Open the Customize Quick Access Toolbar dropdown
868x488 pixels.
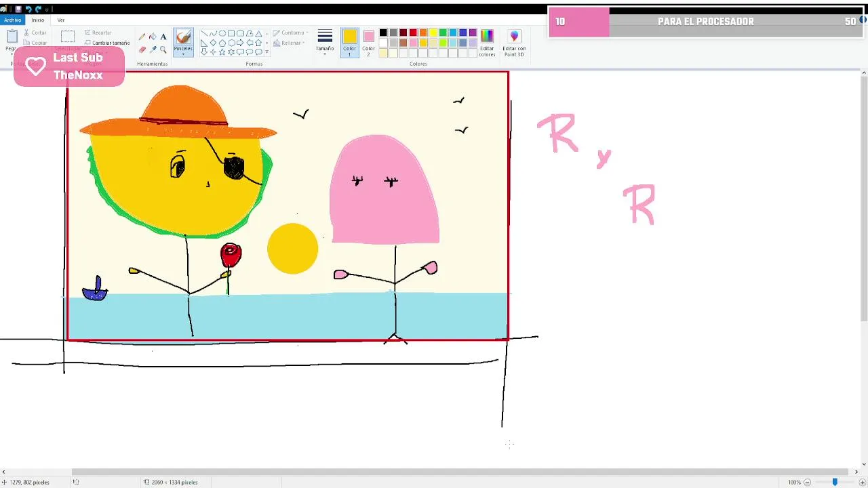[47, 9]
